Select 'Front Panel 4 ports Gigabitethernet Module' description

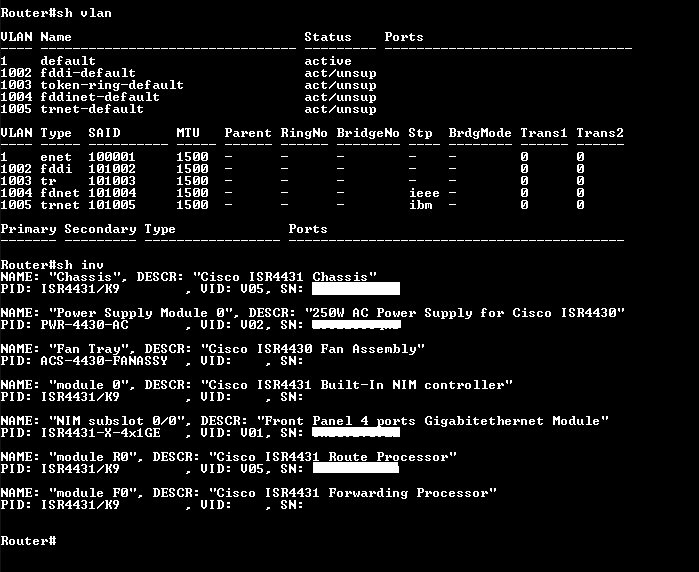(433, 421)
